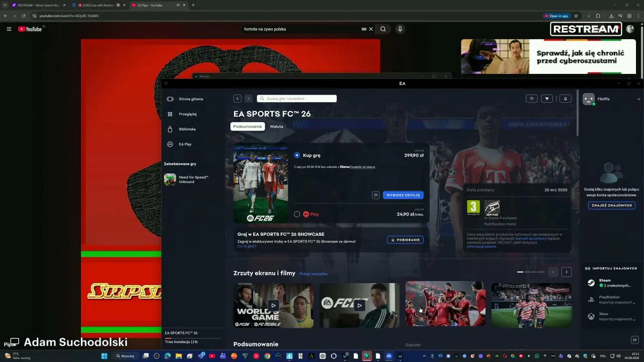
Task: Click the Open in app button
Action: 556,16
